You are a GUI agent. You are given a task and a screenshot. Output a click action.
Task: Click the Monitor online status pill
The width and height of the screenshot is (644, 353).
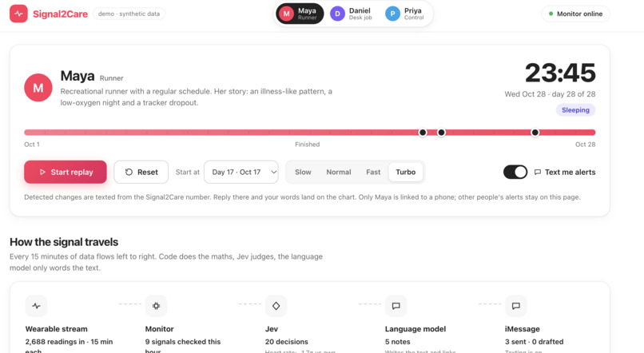[575, 14]
